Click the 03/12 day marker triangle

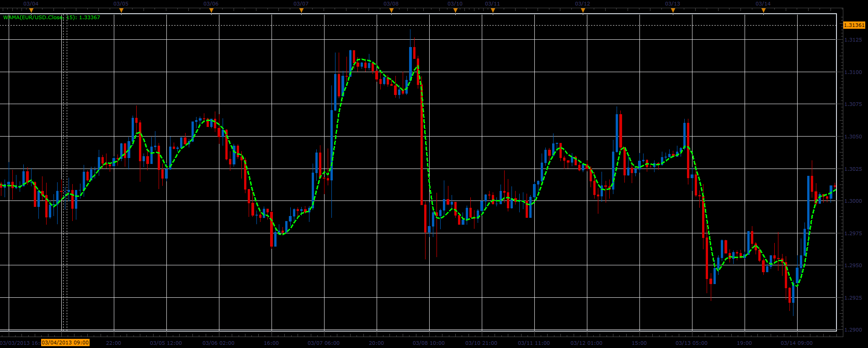pyautogui.click(x=583, y=10)
